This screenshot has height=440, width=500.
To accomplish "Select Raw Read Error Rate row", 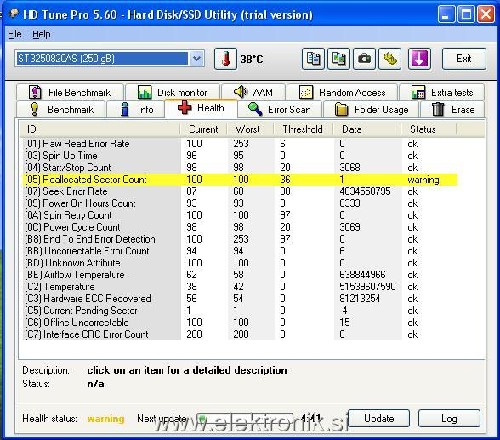I will click(x=241, y=143).
